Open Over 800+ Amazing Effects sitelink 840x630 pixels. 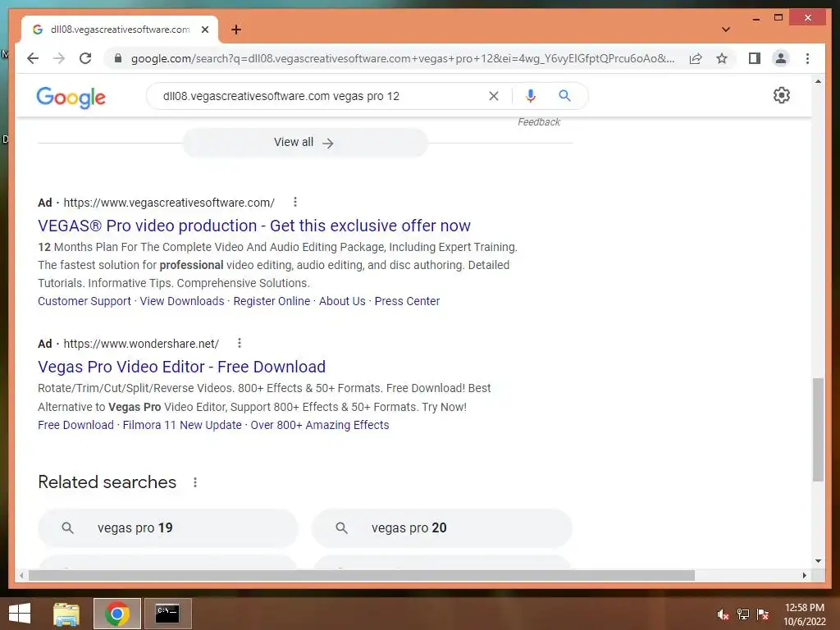pyautogui.click(x=320, y=425)
